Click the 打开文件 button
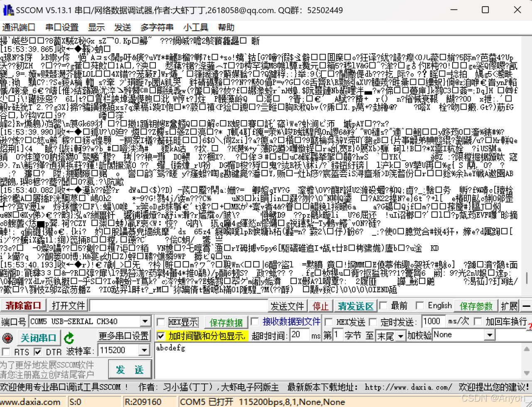The image size is (532, 407). [x=68, y=306]
